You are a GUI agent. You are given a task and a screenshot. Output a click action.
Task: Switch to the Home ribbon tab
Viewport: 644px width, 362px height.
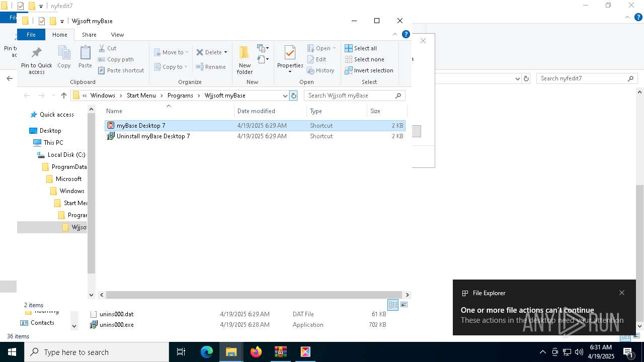pos(59,35)
